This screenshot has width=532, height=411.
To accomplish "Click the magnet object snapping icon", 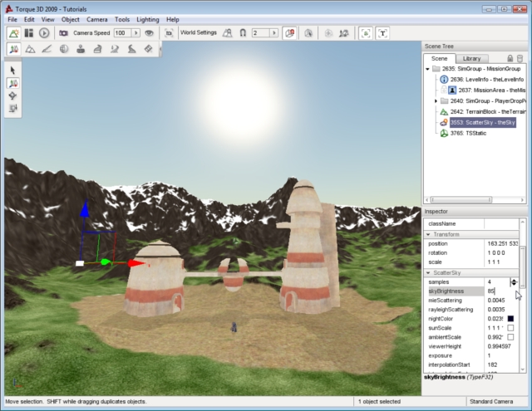I will [x=243, y=33].
